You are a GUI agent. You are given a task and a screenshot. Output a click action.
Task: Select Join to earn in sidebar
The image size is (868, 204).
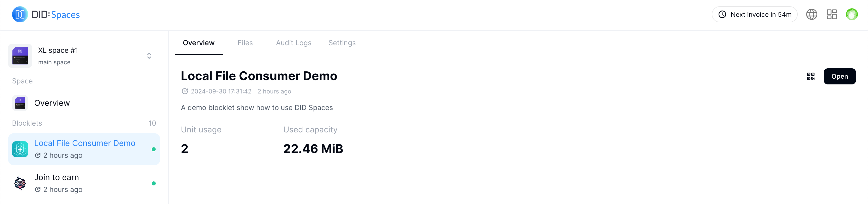(x=57, y=177)
